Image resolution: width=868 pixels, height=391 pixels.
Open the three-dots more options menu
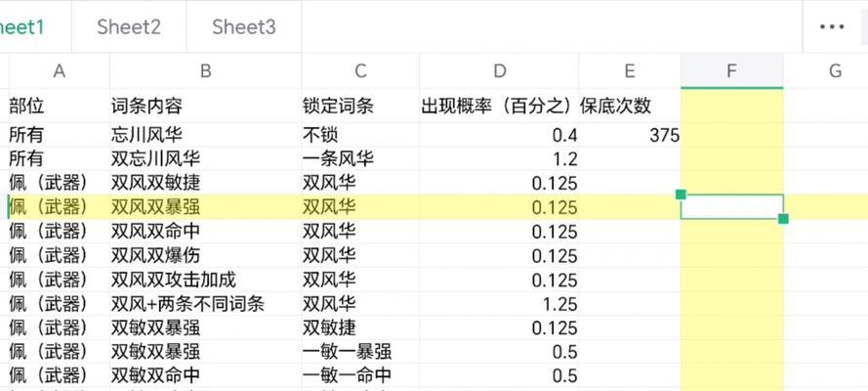pos(832,26)
